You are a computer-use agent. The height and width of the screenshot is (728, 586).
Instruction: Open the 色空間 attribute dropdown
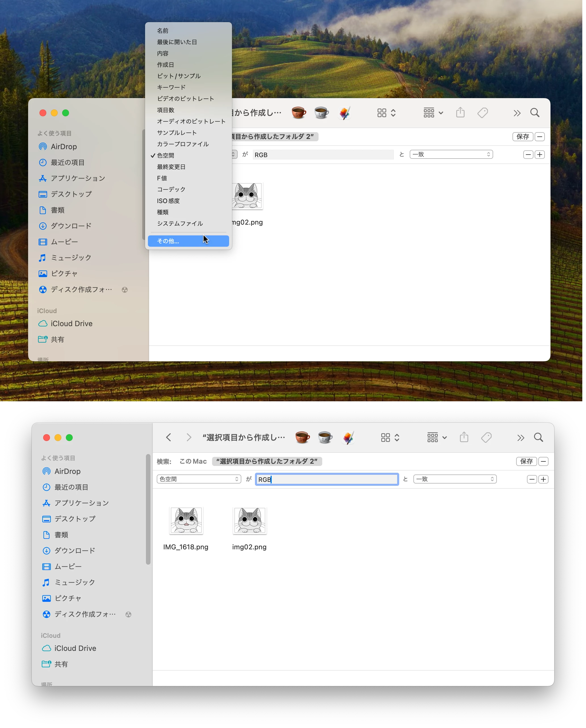(x=199, y=479)
